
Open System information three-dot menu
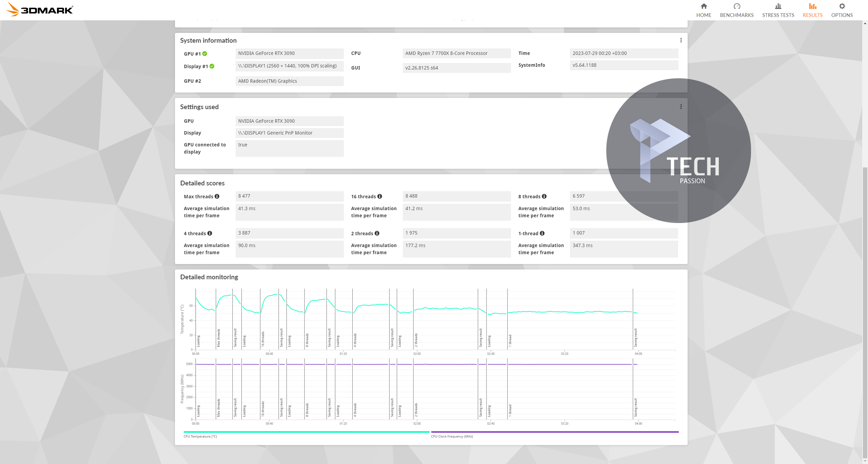click(681, 40)
